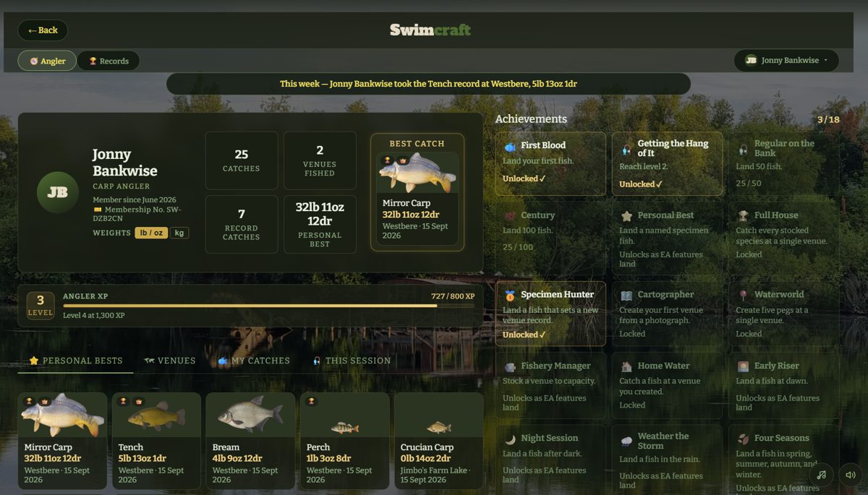
Task: Click the Jonny Bankwise profile name heading
Action: click(x=124, y=163)
